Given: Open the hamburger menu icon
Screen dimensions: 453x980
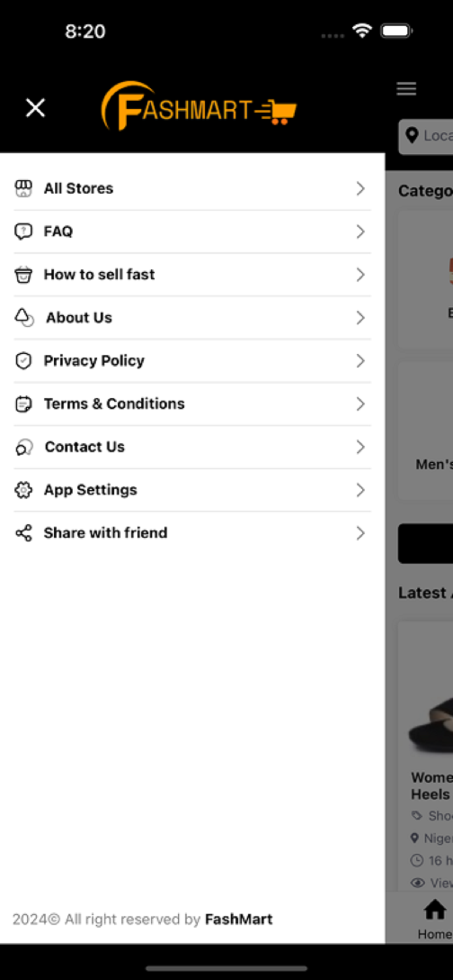Looking at the screenshot, I should coord(406,89).
